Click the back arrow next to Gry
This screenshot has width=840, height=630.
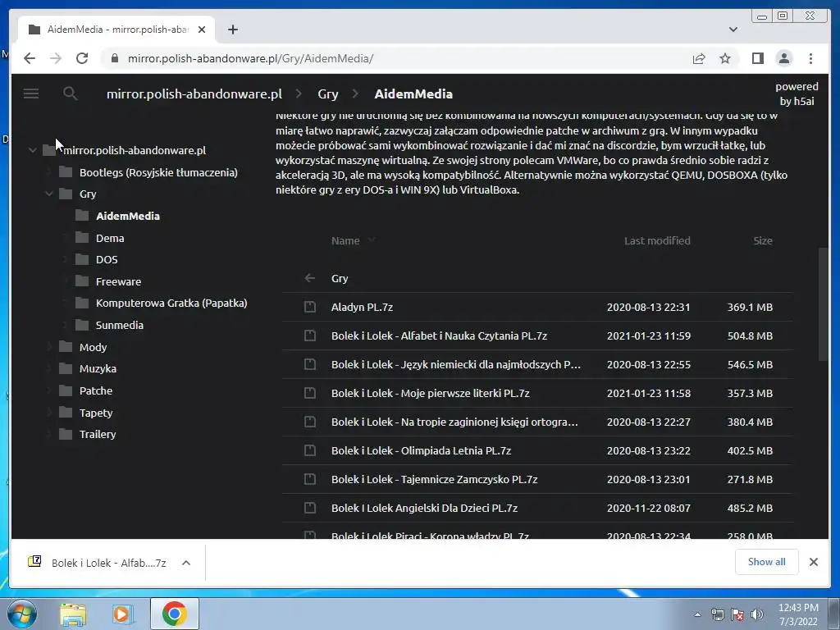[309, 278]
